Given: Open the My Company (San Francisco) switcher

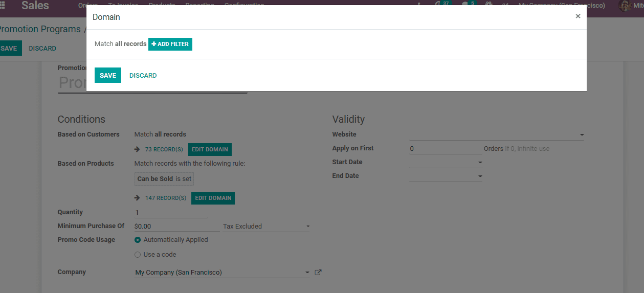Looking at the screenshot, I should point(562,6).
